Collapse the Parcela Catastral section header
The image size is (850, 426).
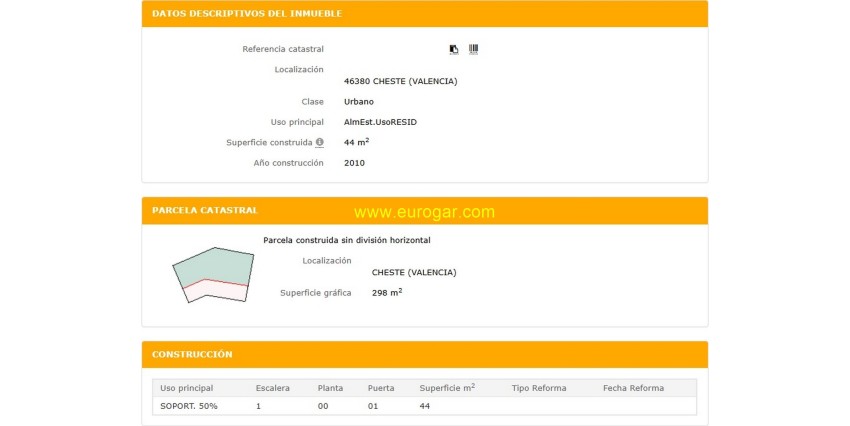click(x=205, y=211)
